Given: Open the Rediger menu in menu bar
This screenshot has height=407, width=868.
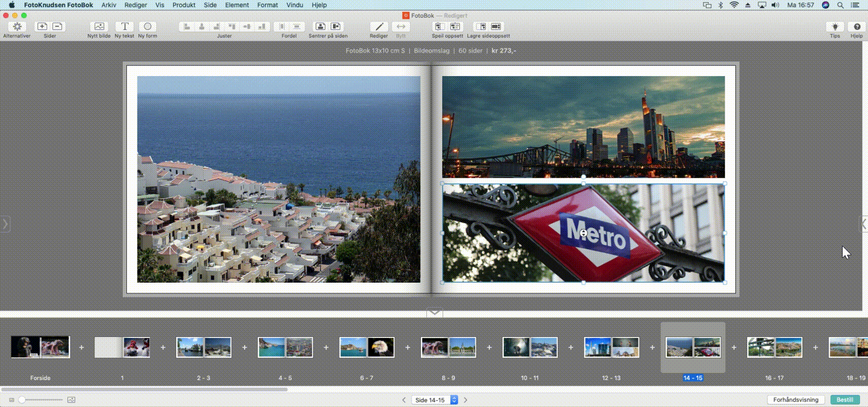Looking at the screenshot, I should click(136, 5).
